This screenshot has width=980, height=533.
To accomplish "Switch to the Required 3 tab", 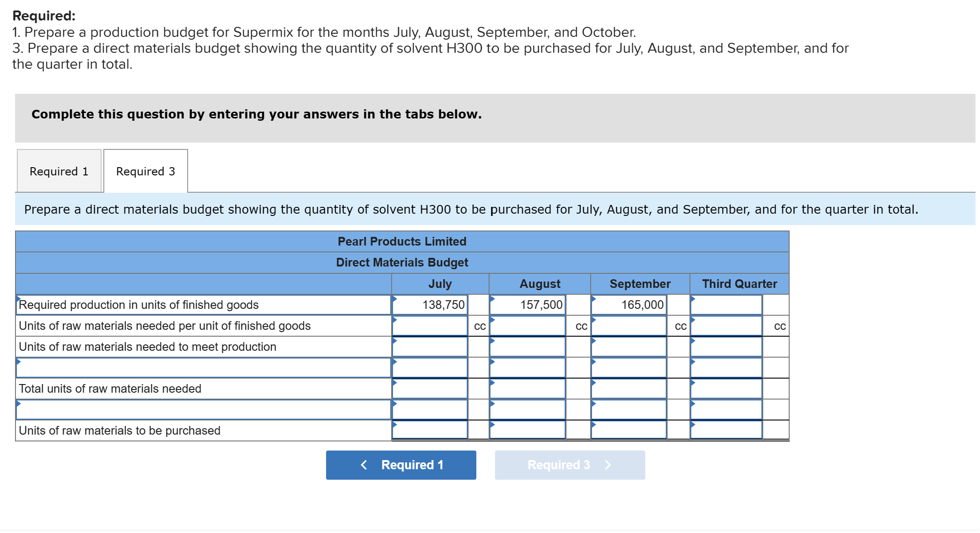I will (x=145, y=171).
